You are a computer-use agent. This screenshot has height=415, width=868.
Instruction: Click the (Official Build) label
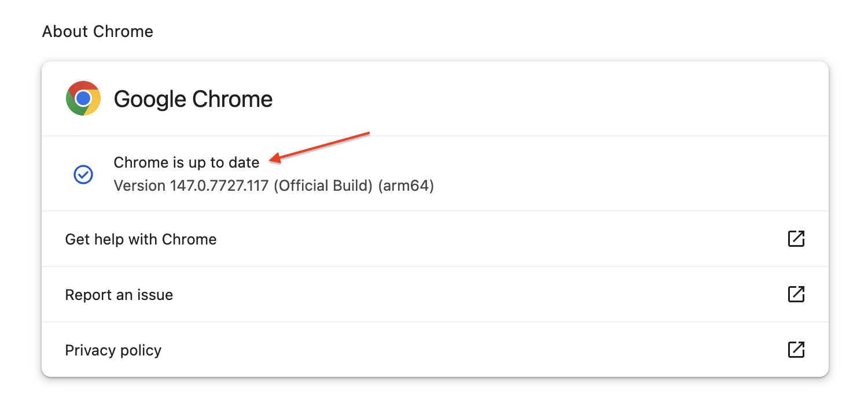[322, 186]
